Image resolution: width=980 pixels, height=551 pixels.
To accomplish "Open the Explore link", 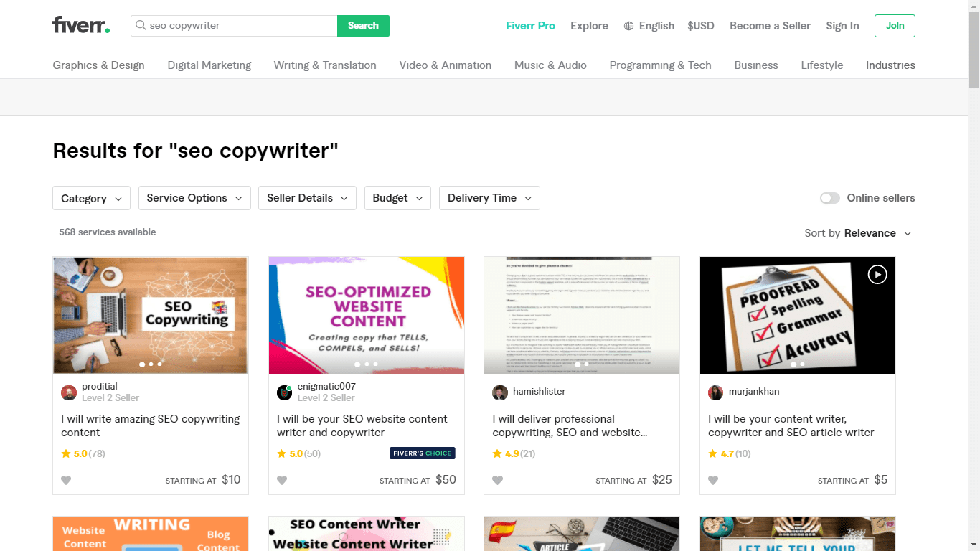I will (x=589, y=26).
